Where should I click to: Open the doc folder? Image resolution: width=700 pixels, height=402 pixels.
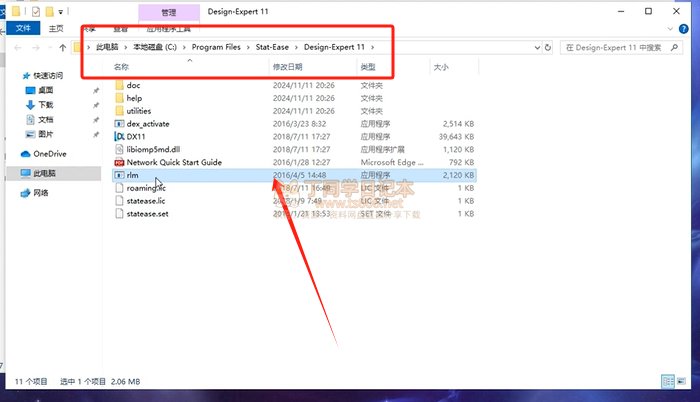pos(133,85)
